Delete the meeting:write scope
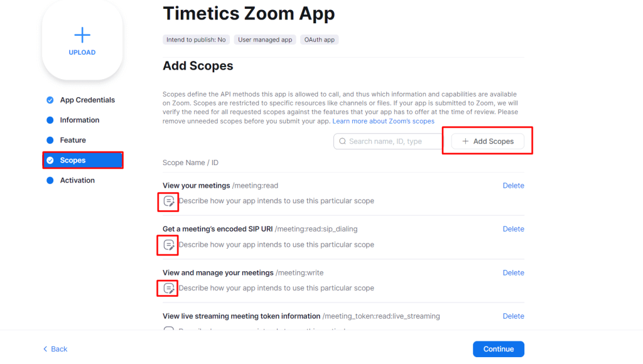The height and width of the screenshot is (364, 643). point(514,273)
